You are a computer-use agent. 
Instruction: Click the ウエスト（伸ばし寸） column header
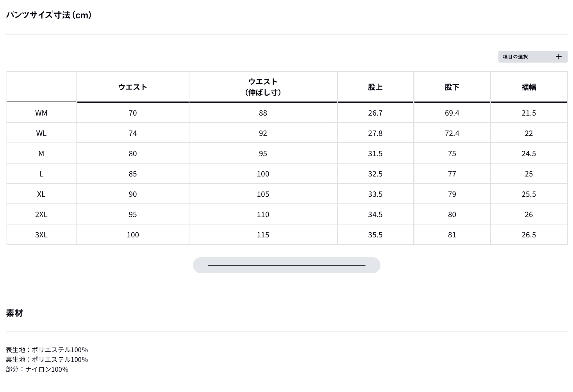pyautogui.click(x=263, y=87)
